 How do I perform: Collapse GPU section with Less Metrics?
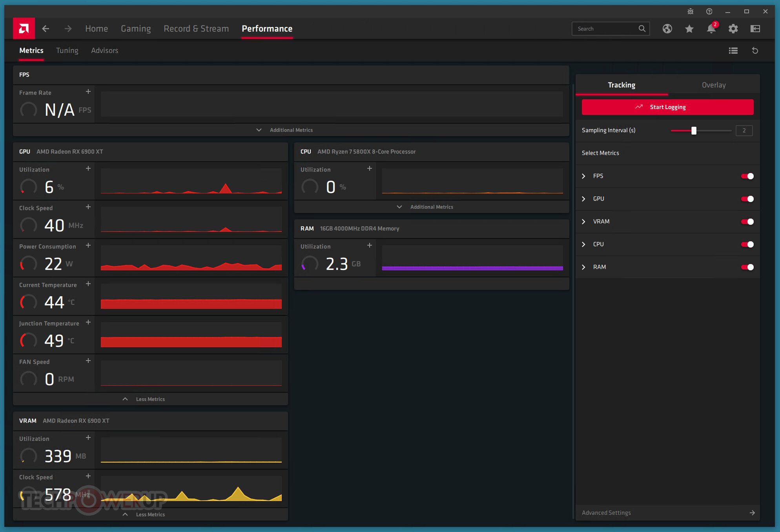point(150,399)
